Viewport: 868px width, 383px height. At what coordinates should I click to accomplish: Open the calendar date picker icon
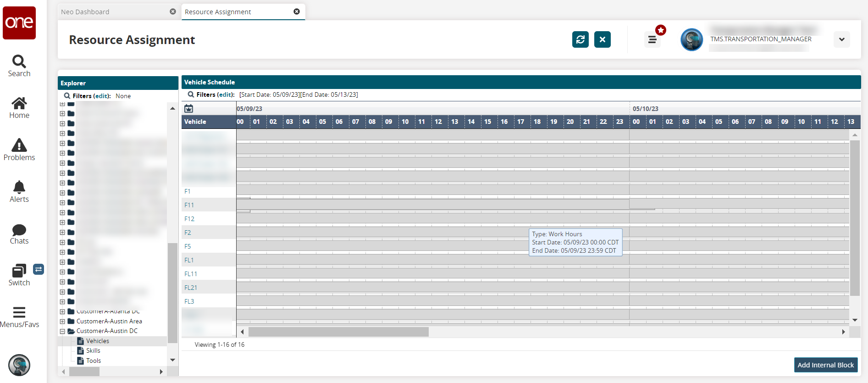(x=188, y=109)
